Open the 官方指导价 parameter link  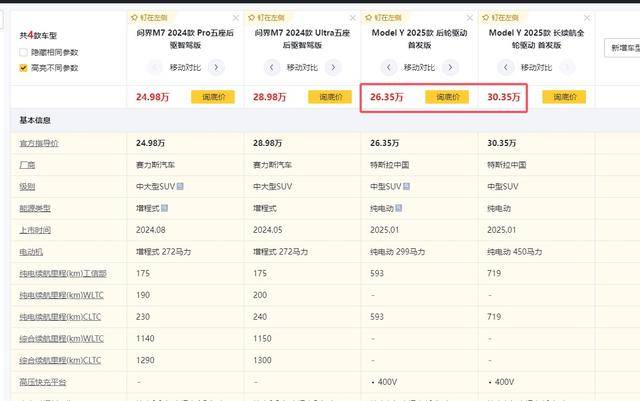(39, 143)
